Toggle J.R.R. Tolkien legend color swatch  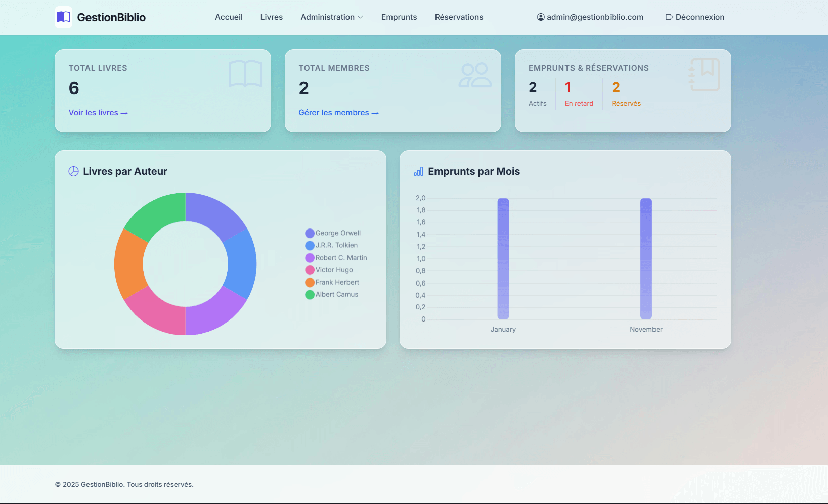(310, 245)
